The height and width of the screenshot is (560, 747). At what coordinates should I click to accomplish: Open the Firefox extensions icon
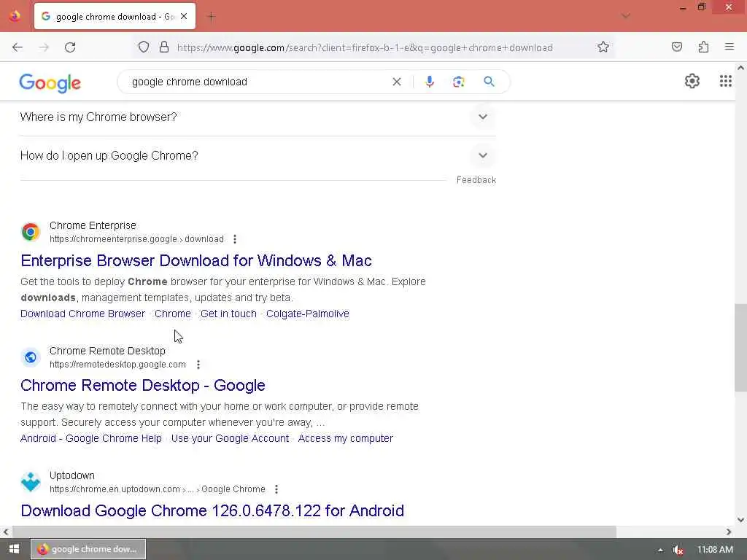[703, 47]
